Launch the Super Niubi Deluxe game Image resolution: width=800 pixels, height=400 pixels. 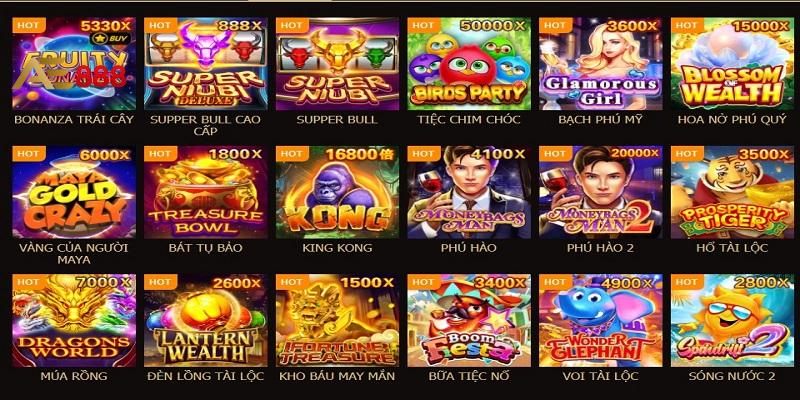tap(206, 64)
